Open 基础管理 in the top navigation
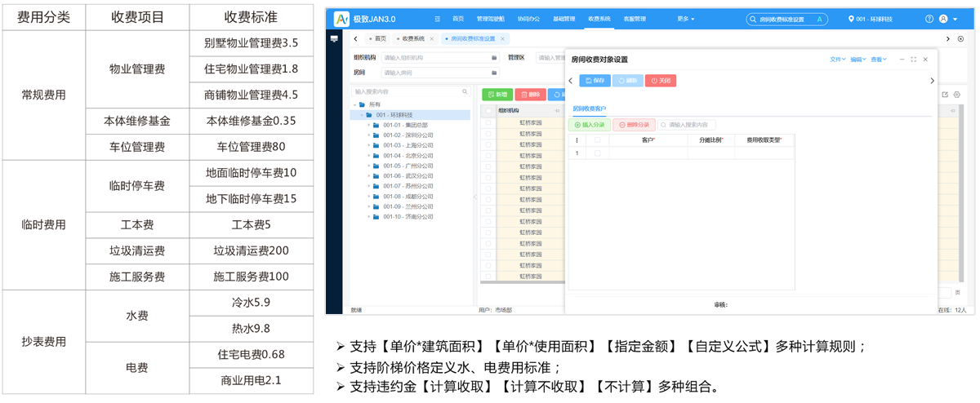980x403 pixels. click(563, 19)
